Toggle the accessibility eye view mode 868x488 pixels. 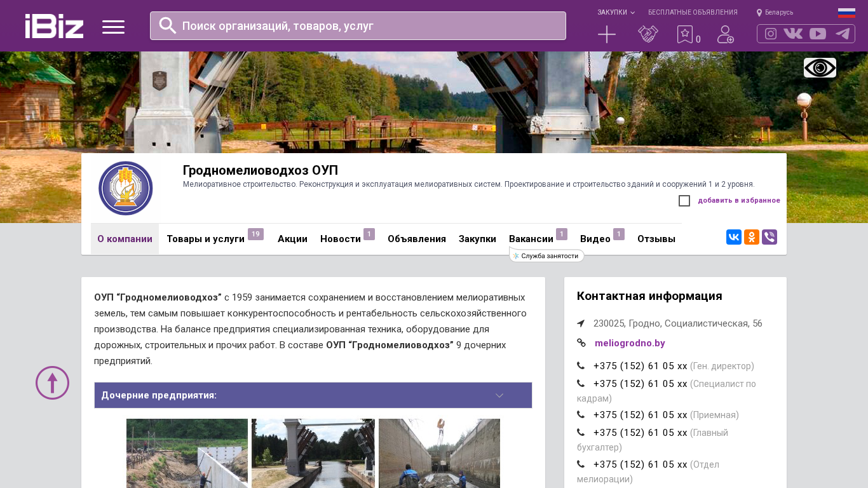820,67
